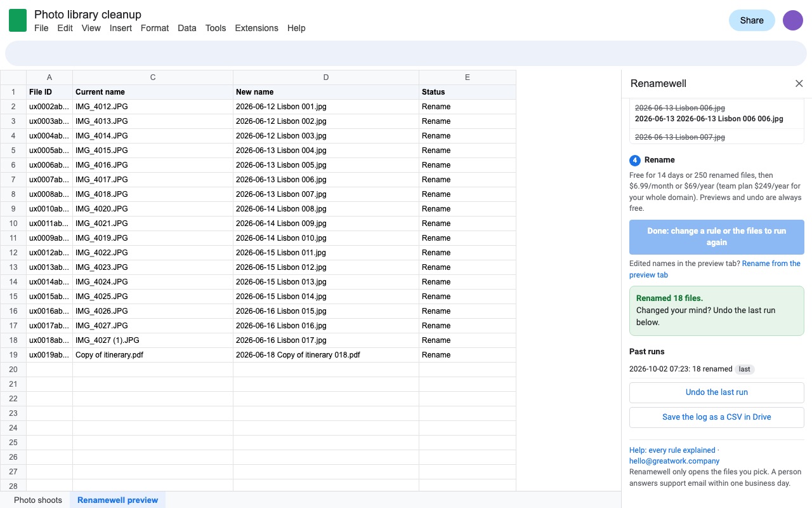Viewport: 812px width, 508px height.
Task: Open the Insert menu
Action: tap(121, 28)
